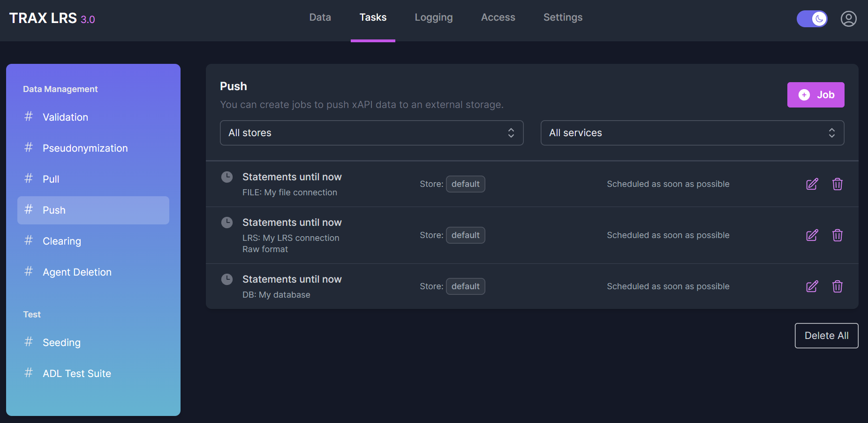Delete the FILE connection push job
The width and height of the screenshot is (868, 423).
pyautogui.click(x=837, y=184)
